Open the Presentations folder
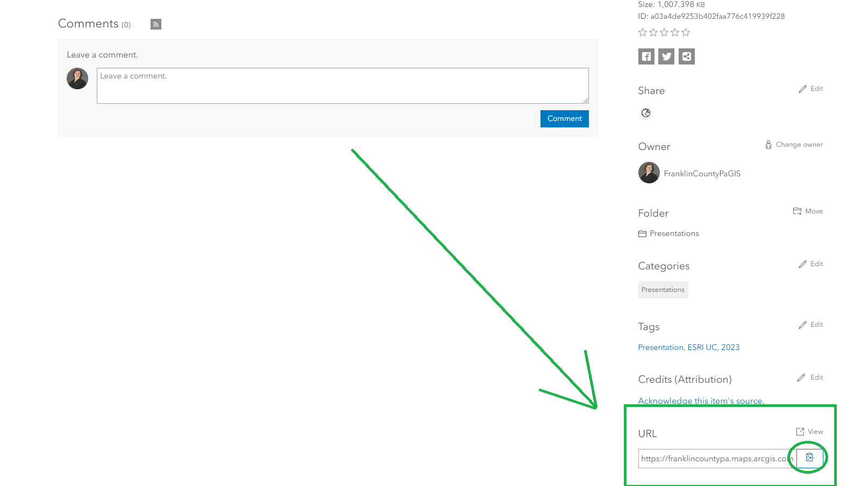This screenshot has height=486, width=868. click(674, 233)
